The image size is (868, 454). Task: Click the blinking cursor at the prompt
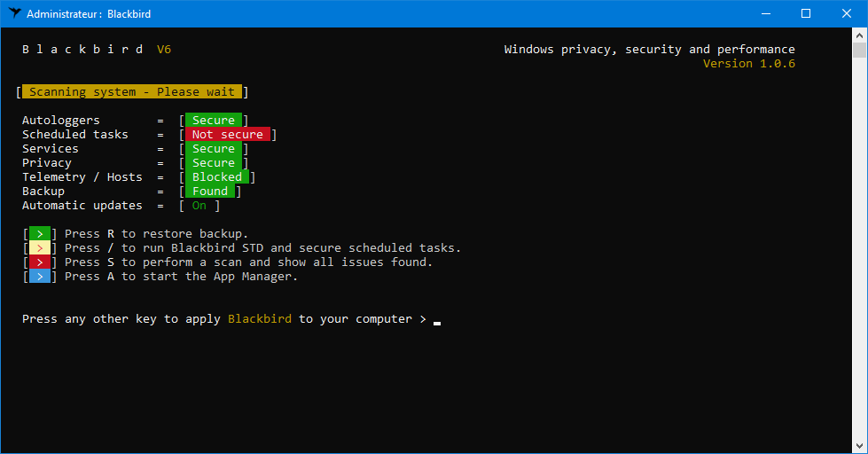437,323
